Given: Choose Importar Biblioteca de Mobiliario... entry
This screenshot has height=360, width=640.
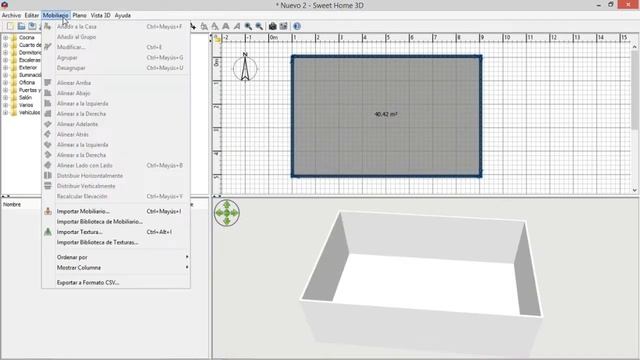Looking at the screenshot, I should click(116, 222).
